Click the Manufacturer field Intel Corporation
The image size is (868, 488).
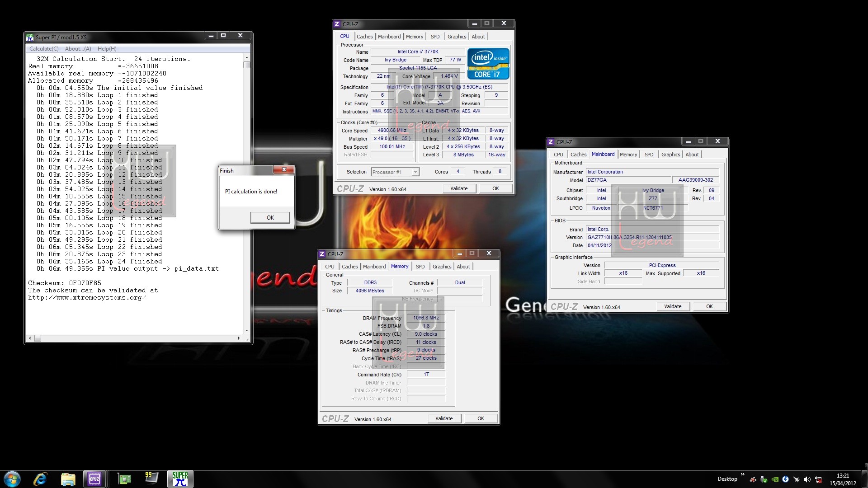click(x=652, y=172)
